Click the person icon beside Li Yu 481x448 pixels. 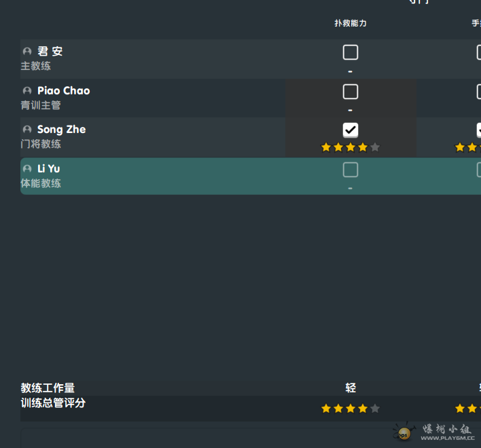pos(27,169)
